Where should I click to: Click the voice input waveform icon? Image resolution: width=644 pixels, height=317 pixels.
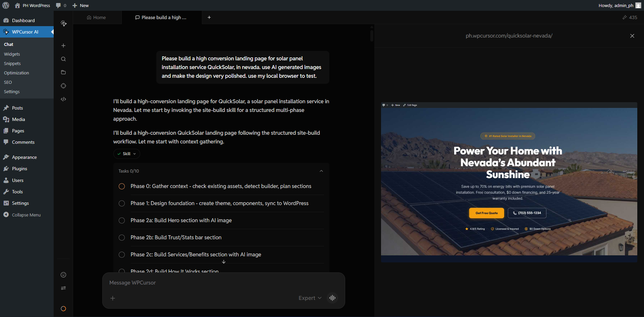click(x=332, y=298)
